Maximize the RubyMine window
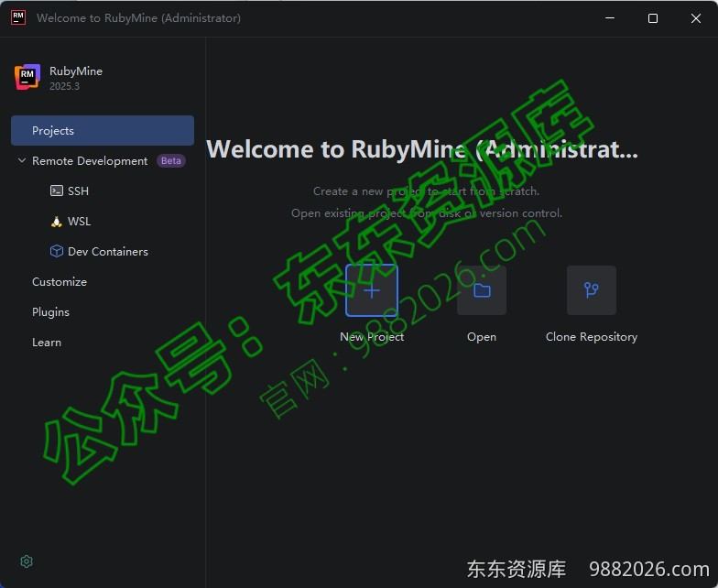The image size is (718, 588). pos(653,18)
